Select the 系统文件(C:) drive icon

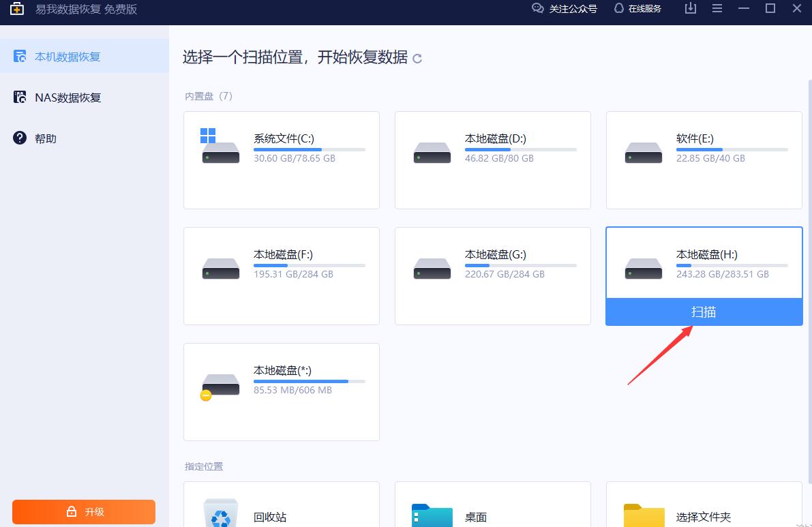[220, 146]
